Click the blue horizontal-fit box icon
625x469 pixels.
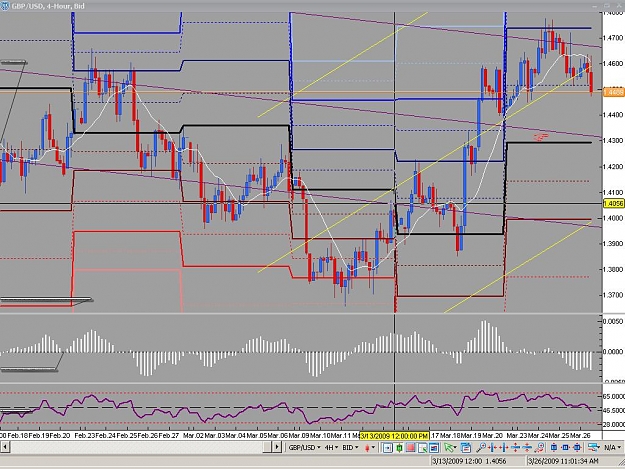[x=565, y=447]
